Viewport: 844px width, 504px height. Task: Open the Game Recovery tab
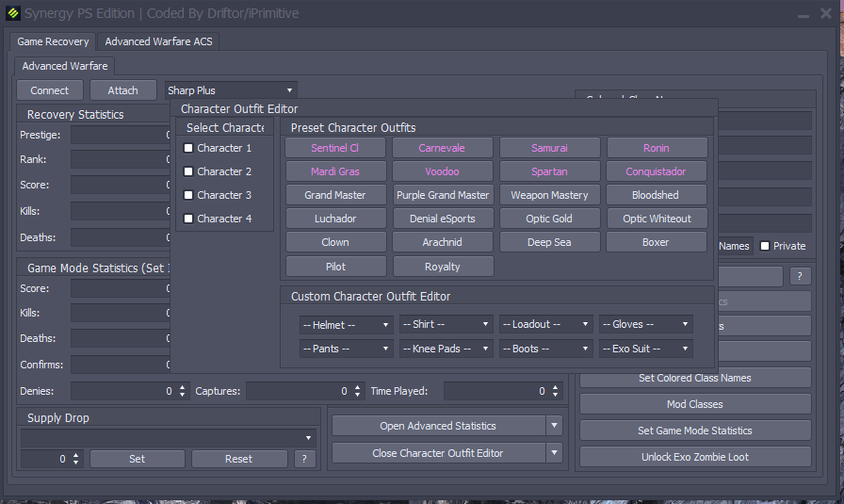pyautogui.click(x=53, y=41)
